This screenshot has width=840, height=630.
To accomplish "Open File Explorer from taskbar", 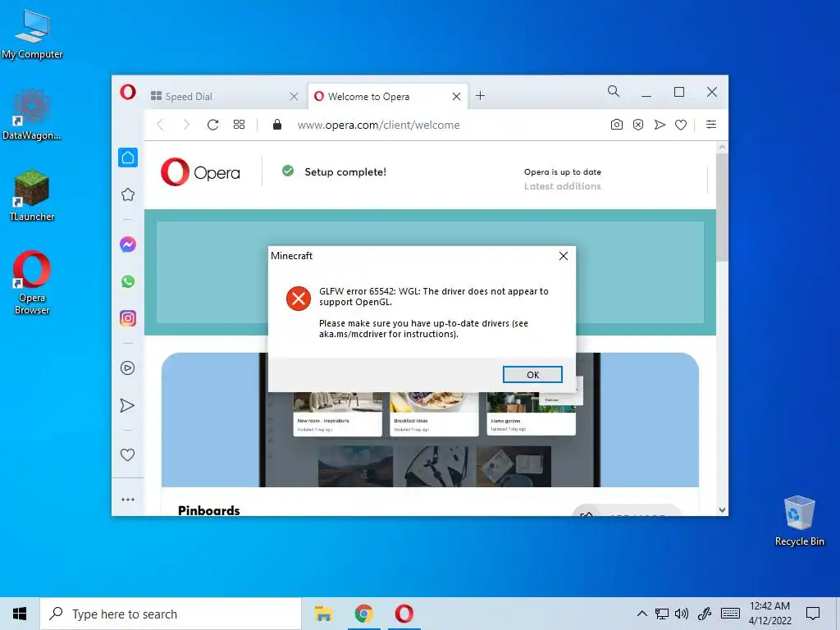I will 323,614.
